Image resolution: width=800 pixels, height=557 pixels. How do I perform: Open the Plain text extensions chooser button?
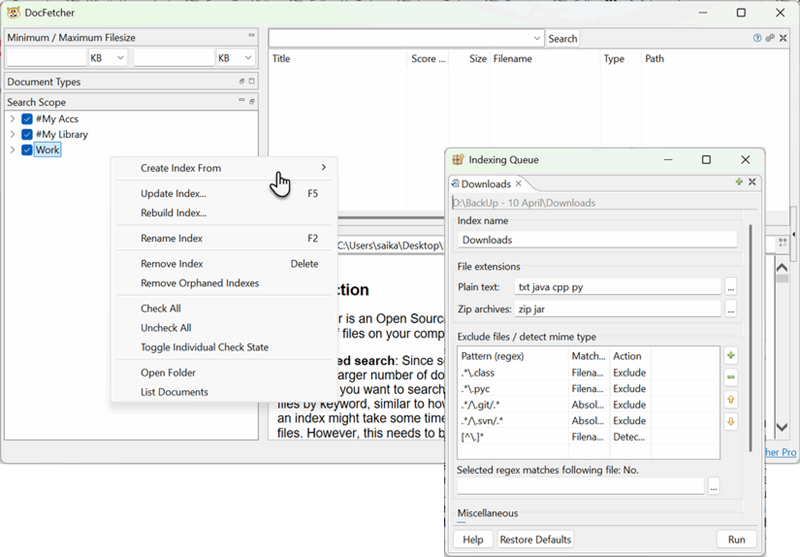pos(731,287)
